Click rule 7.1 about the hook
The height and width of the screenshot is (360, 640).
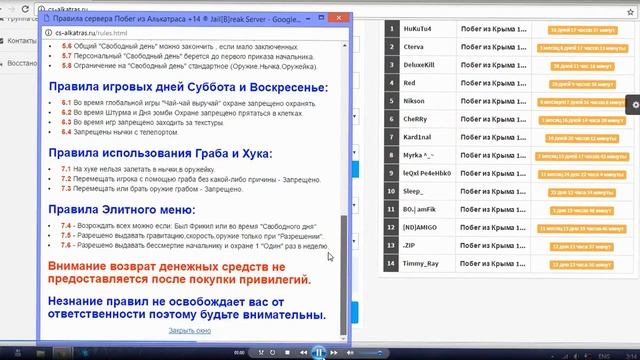[138, 169]
